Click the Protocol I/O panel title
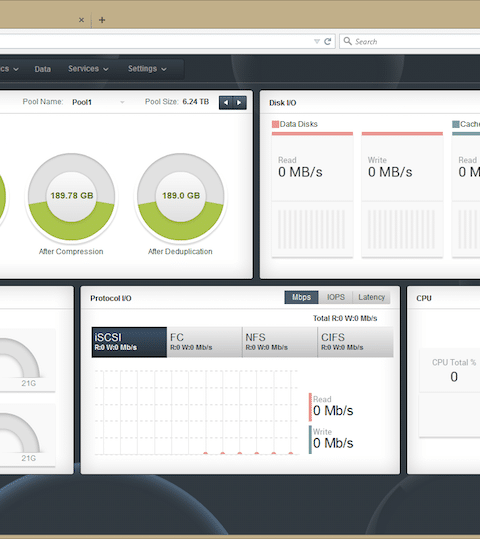The width and height of the screenshot is (480, 539). pyautogui.click(x=111, y=298)
